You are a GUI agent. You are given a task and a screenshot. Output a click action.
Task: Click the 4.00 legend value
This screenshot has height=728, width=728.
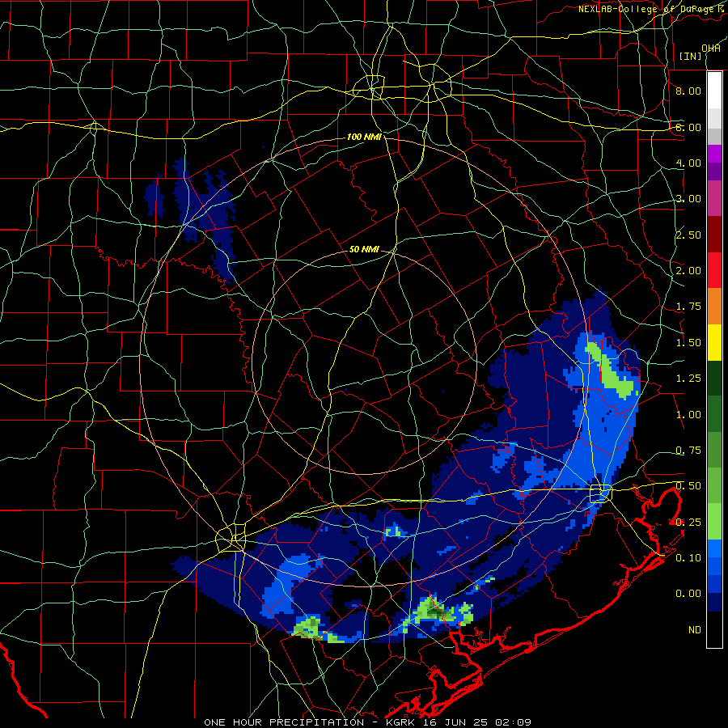(x=688, y=163)
